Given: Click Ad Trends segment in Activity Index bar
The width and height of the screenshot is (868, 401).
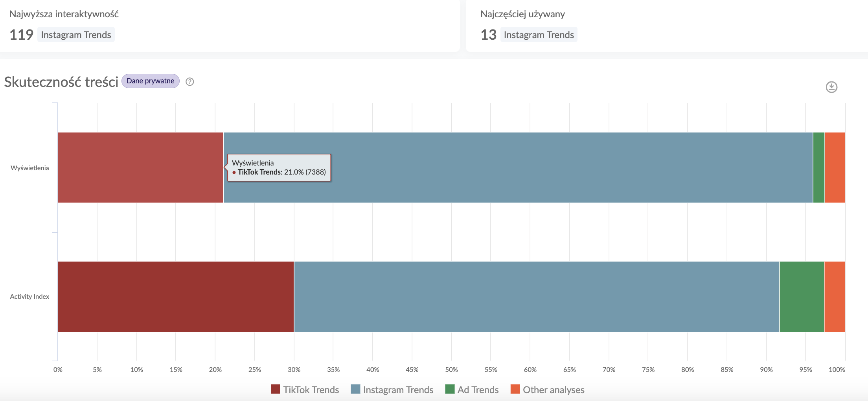Looking at the screenshot, I should 802,296.
